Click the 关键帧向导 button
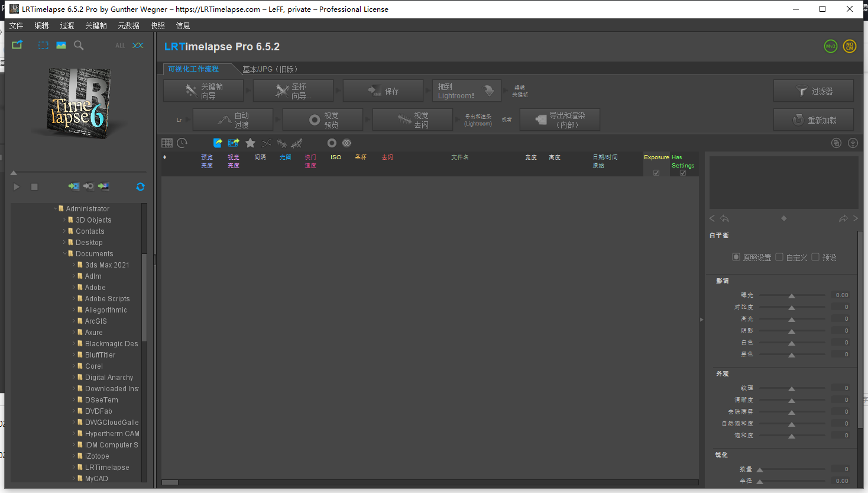 [203, 91]
